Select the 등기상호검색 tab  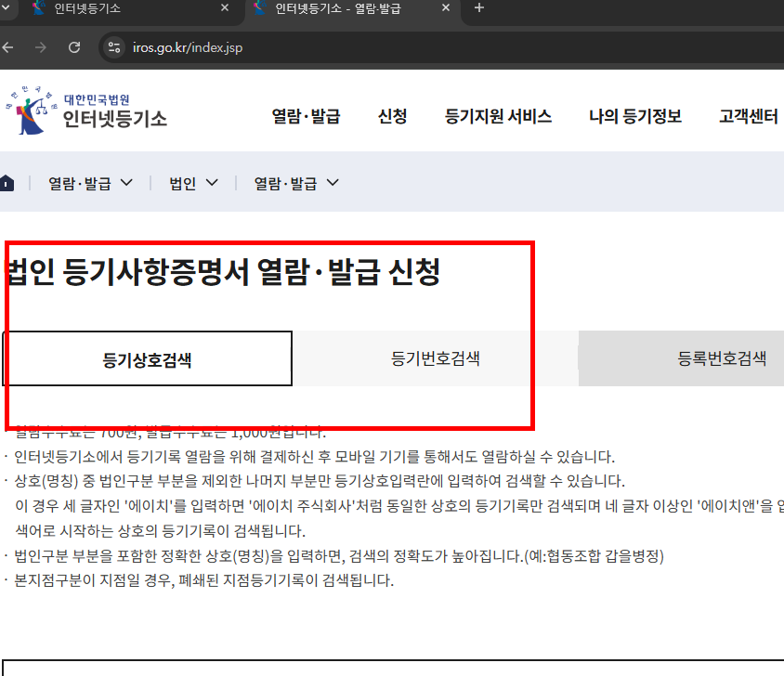(149, 358)
